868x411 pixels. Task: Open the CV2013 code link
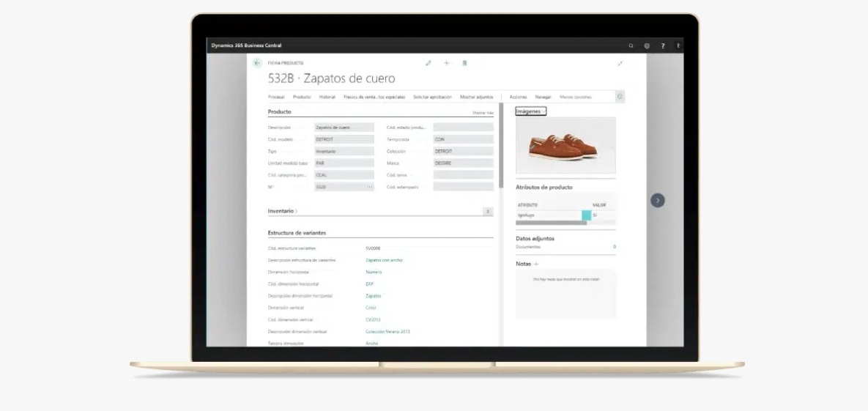coord(373,320)
